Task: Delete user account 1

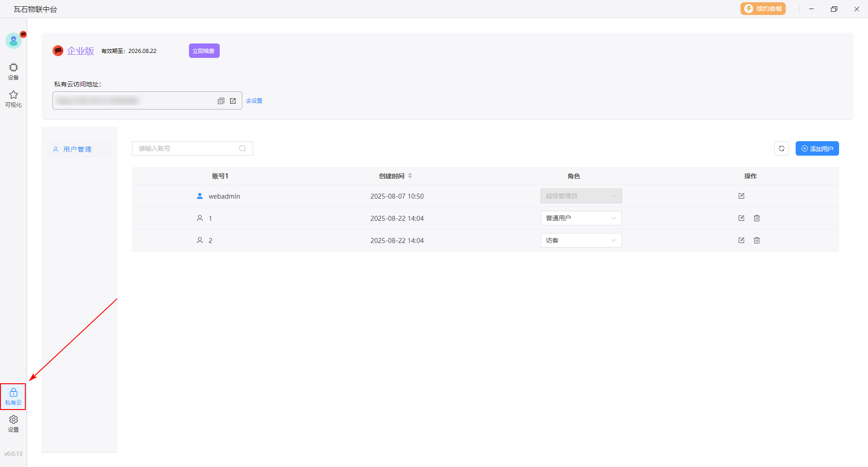Action: [x=756, y=218]
